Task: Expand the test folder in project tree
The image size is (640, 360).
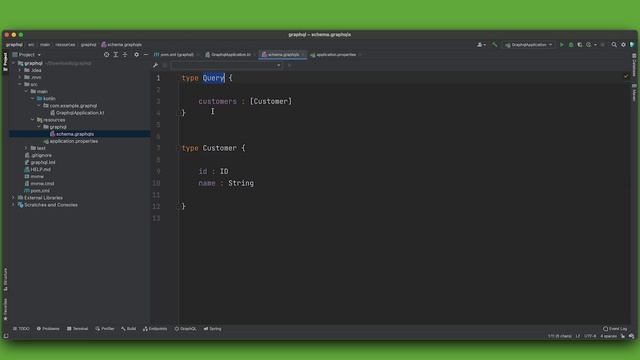Action: [27, 148]
